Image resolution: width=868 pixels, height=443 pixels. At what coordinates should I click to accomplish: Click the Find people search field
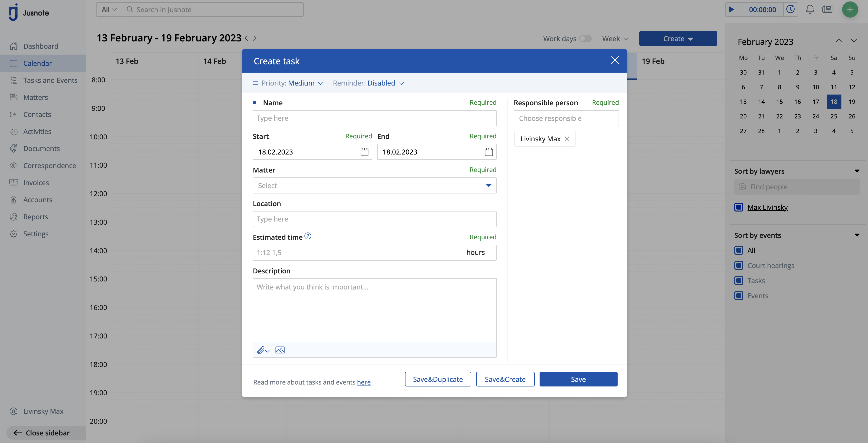pyautogui.click(x=797, y=187)
